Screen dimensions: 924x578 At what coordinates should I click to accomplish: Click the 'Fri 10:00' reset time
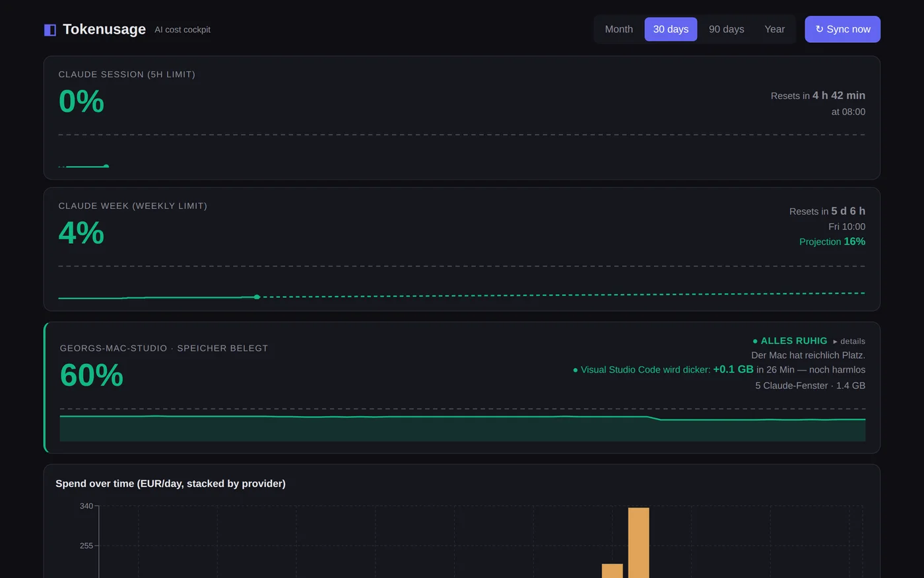[847, 227]
